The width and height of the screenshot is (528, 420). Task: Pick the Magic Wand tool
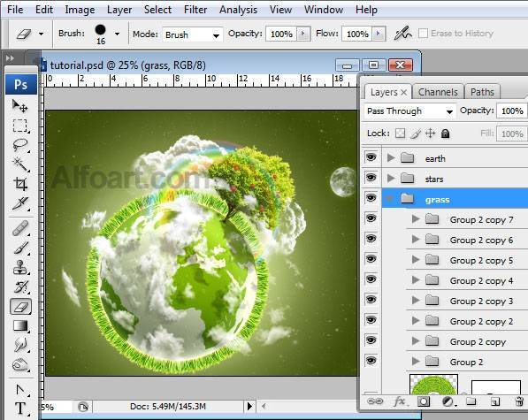(19, 164)
